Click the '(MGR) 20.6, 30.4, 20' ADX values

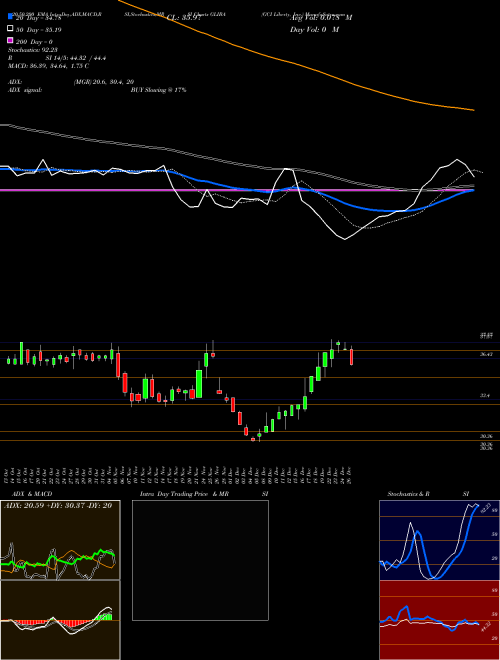[x=104, y=82]
